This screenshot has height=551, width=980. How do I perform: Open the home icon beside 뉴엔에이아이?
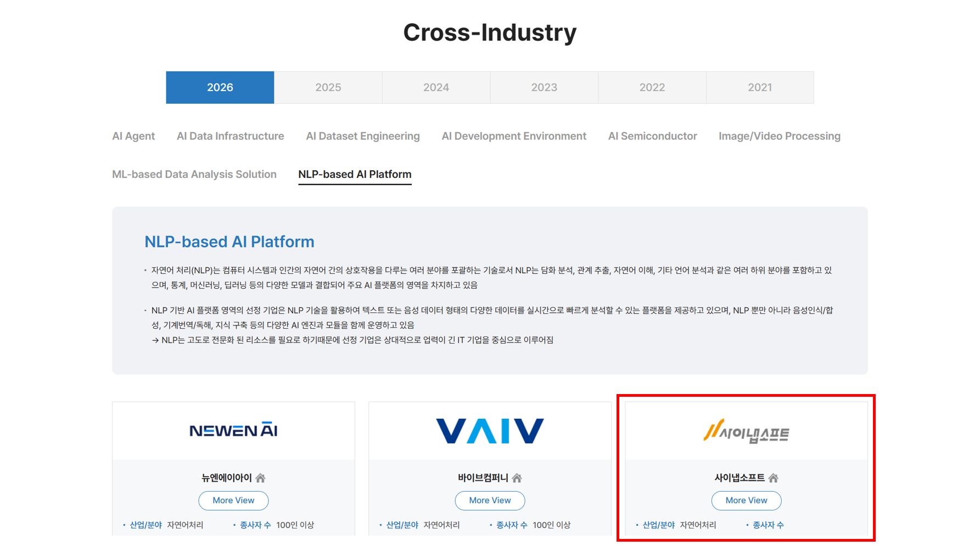260,478
